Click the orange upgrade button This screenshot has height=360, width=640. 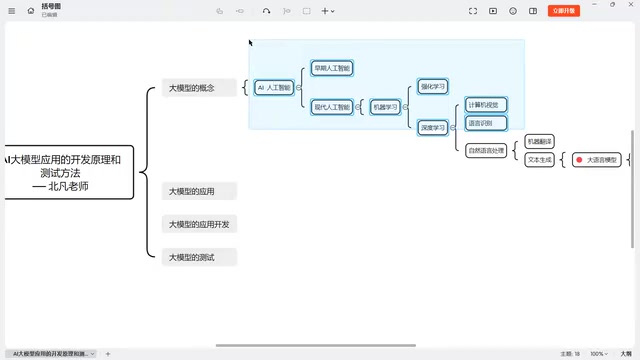click(x=564, y=11)
